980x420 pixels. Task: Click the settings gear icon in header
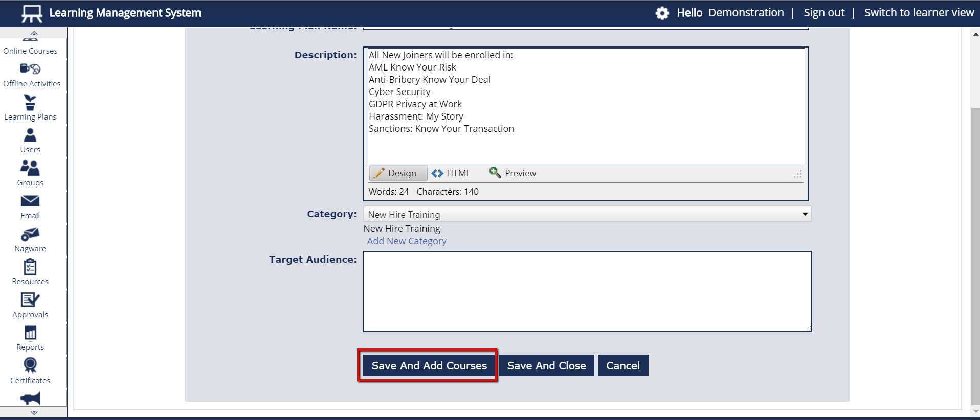[662, 13]
